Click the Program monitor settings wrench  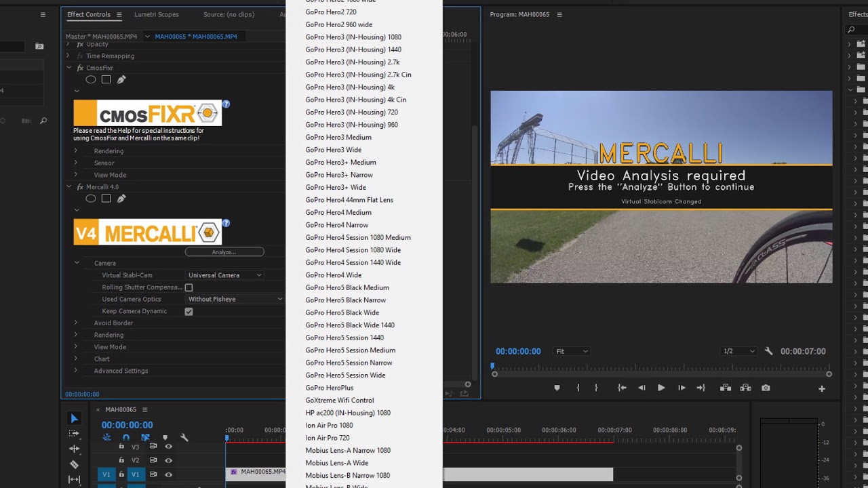tap(768, 351)
